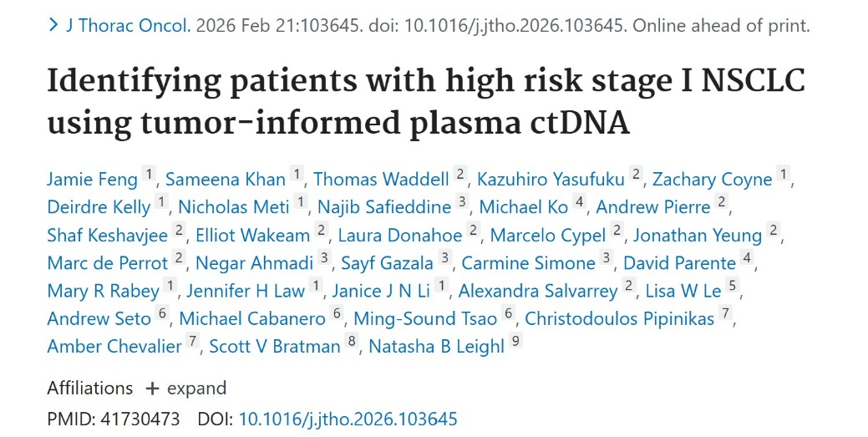The height and width of the screenshot is (437, 868).
Task: Show affiliation 9 next to Natasha Leighl
Action: tap(515, 343)
